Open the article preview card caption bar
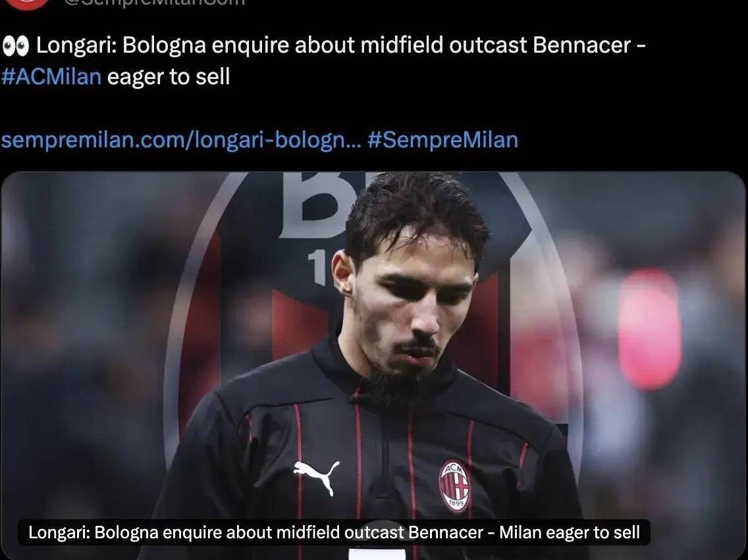This screenshot has width=748, height=560. point(334,532)
